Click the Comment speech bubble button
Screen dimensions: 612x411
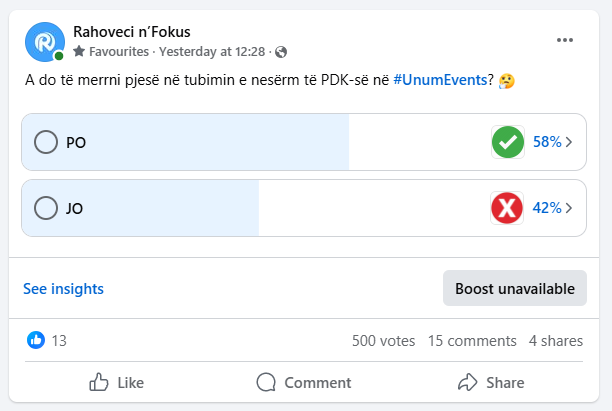point(304,383)
